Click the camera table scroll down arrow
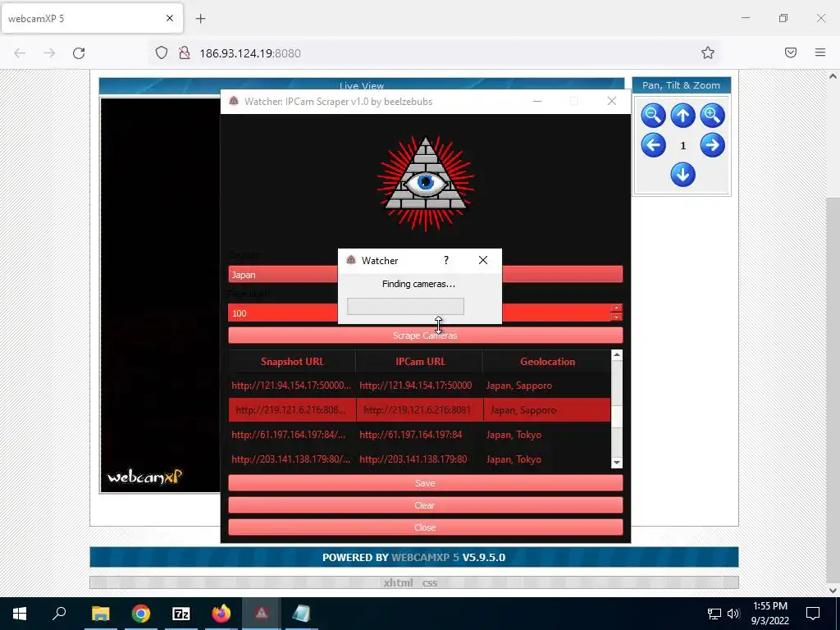Screen dimensions: 840x630 click(617, 463)
